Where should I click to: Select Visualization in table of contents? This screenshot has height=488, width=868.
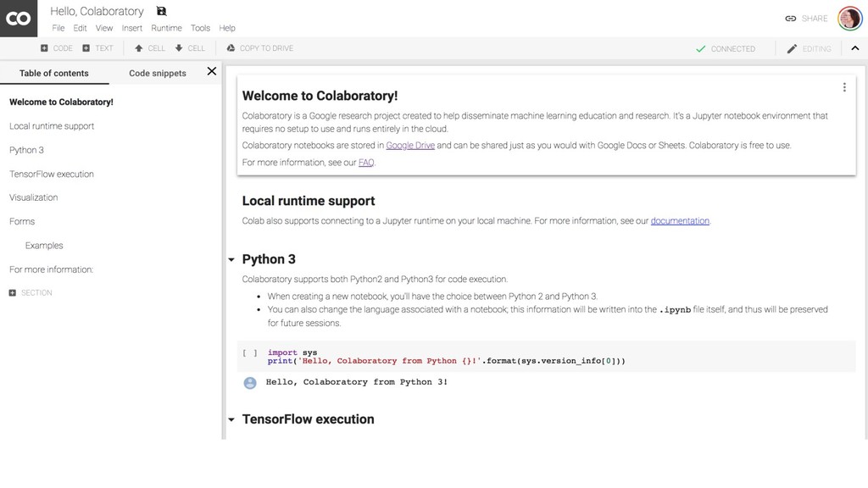coord(33,197)
